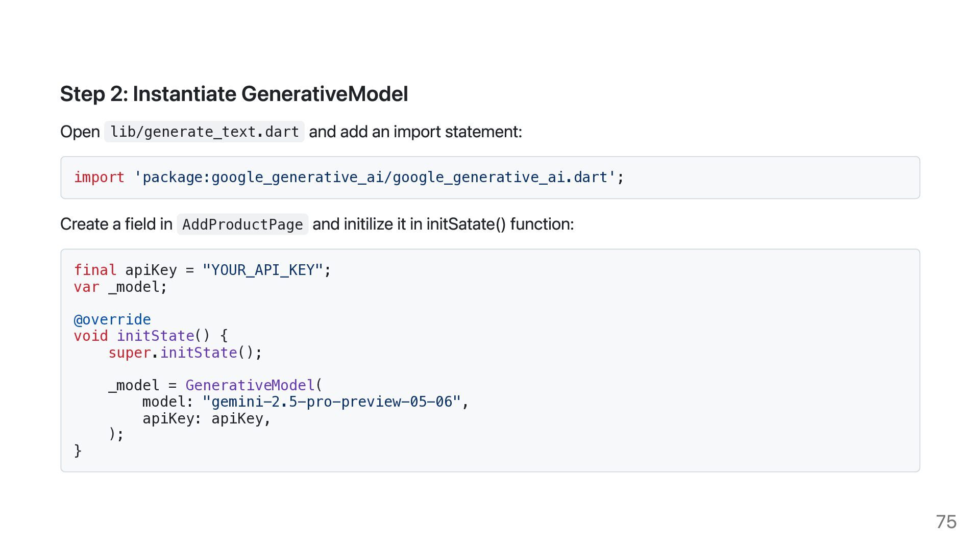Click the import keyword in first code block
This screenshot has width=980, height=551.
tap(99, 178)
